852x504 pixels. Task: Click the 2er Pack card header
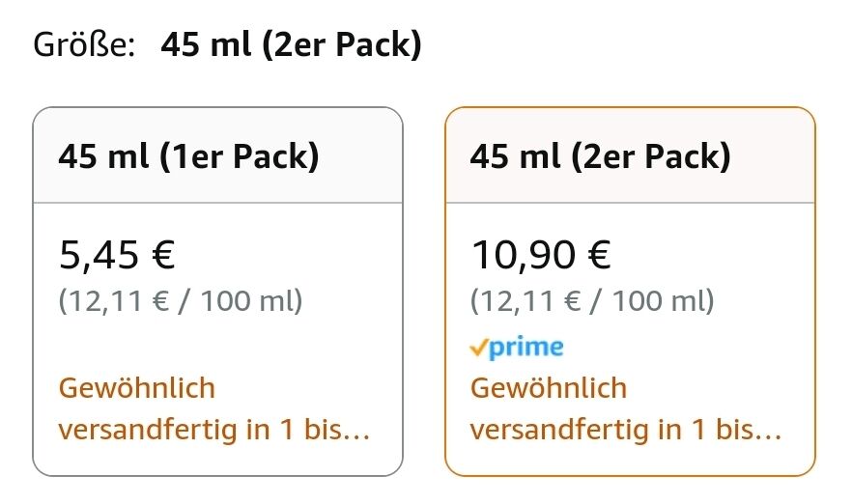pyautogui.click(x=630, y=155)
